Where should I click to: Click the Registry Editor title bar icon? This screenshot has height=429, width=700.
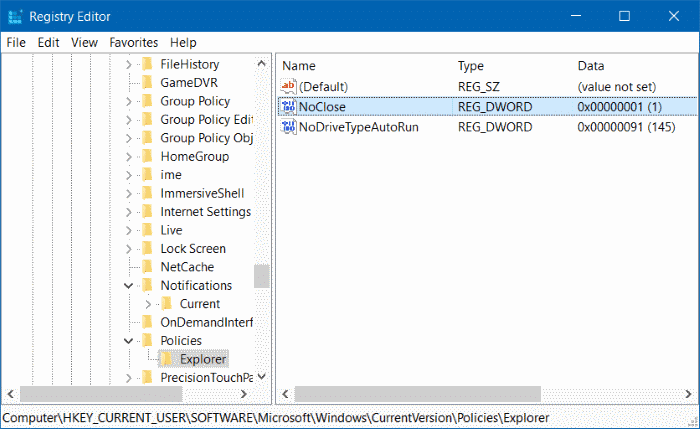(15, 17)
